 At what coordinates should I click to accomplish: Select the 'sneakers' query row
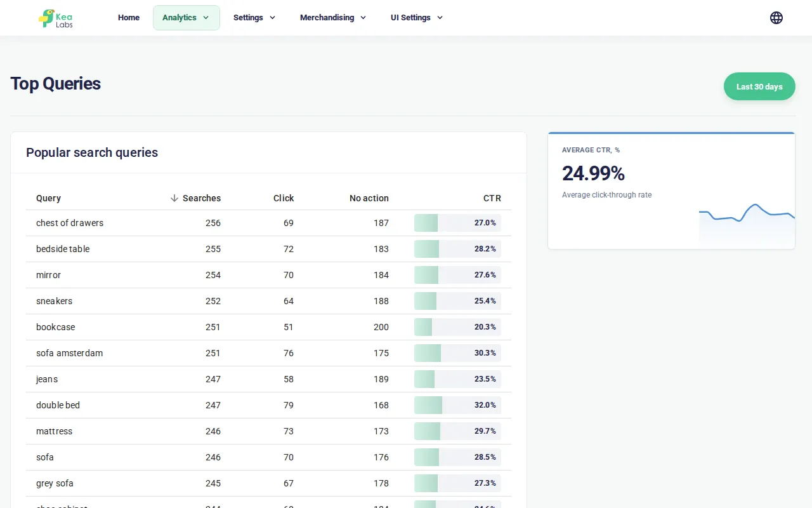[x=268, y=301]
